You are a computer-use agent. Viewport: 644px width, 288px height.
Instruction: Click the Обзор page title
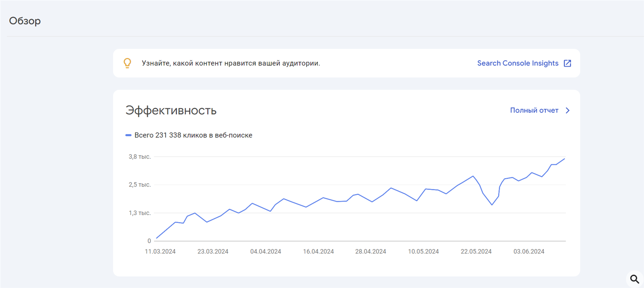[x=25, y=21]
